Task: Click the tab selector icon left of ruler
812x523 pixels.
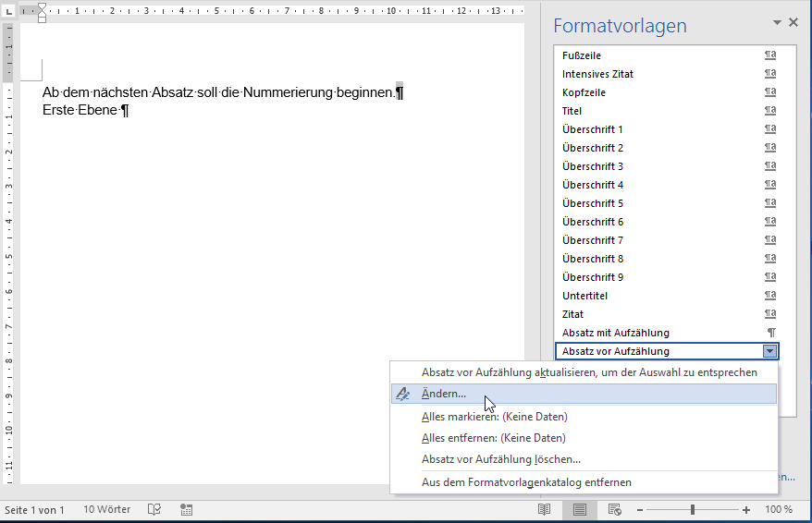Action: [x=8, y=9]
